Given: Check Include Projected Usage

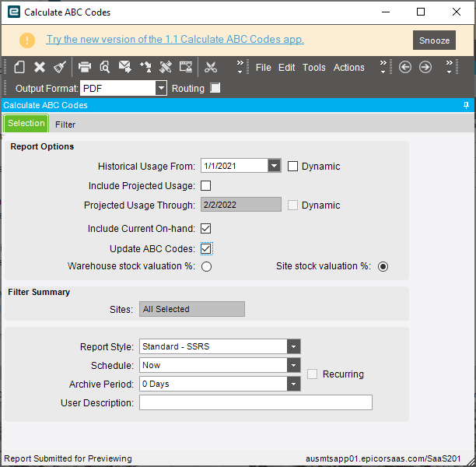Looking at the screenshot, I should pos(206,186).
